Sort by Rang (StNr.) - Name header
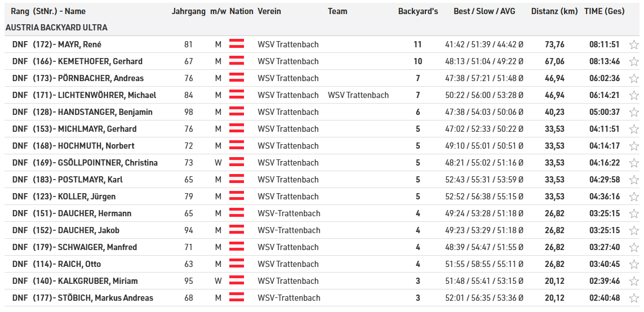The height and width of the screenshot is (312, 644). [48, 11]
